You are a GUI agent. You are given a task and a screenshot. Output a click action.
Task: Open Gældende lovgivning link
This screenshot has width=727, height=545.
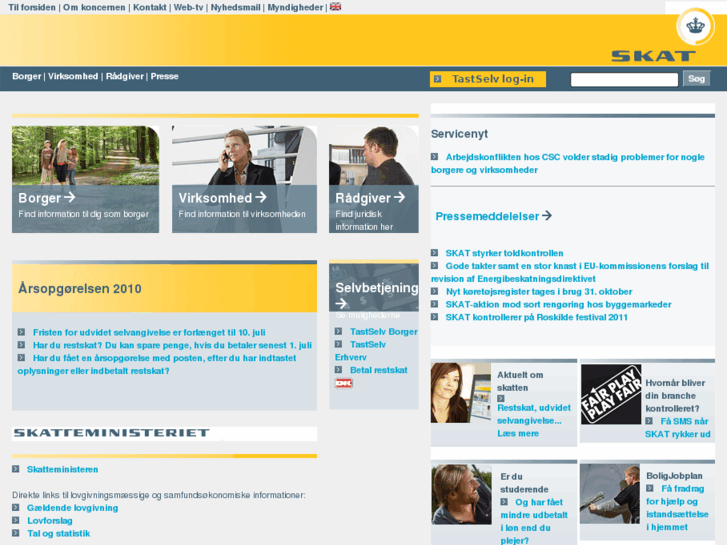pyautogui.click(x=72, y=508)
